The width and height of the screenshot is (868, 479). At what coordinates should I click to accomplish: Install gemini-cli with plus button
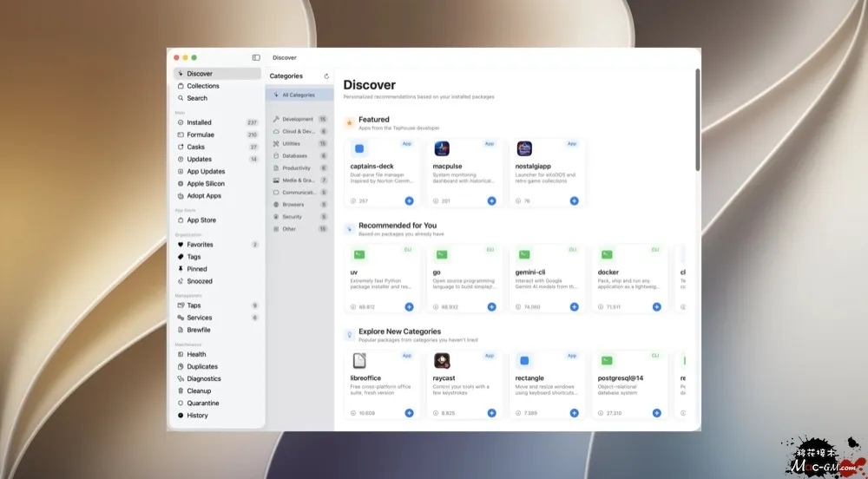pos(574,307)
